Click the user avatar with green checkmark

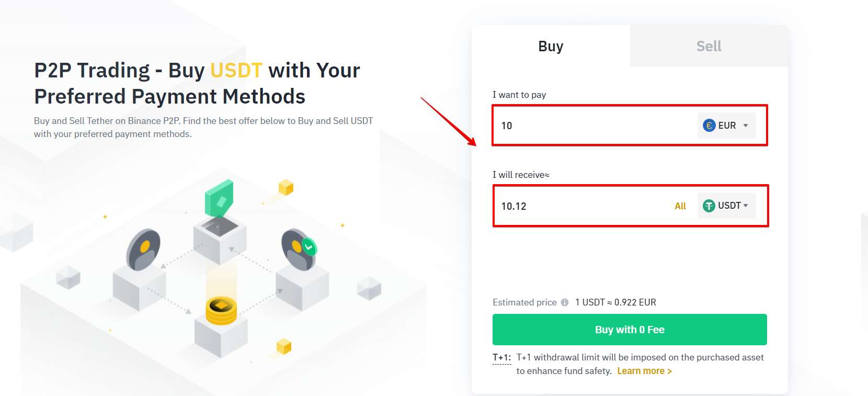(299, 249)
